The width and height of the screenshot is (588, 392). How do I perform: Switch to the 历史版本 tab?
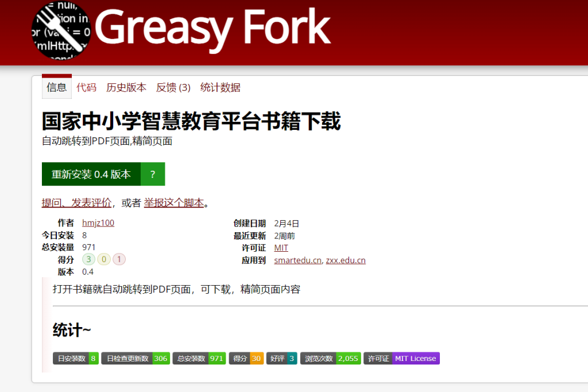126,87
